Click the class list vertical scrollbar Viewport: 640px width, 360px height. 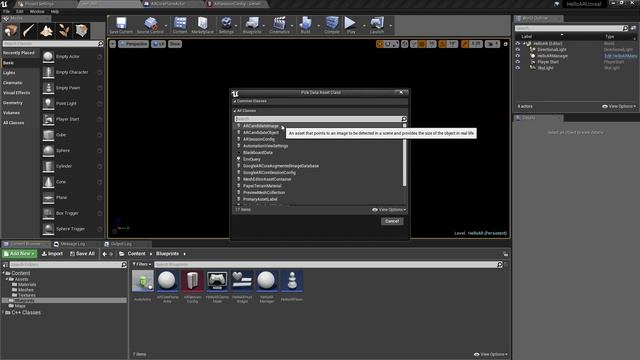[x=404, y=155]
